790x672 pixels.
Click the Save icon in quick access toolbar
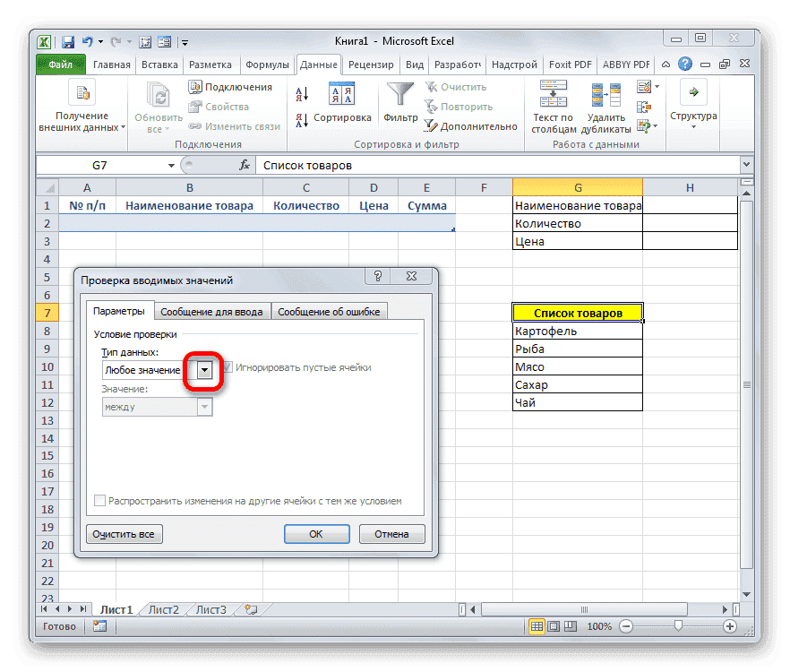[67, 41]
